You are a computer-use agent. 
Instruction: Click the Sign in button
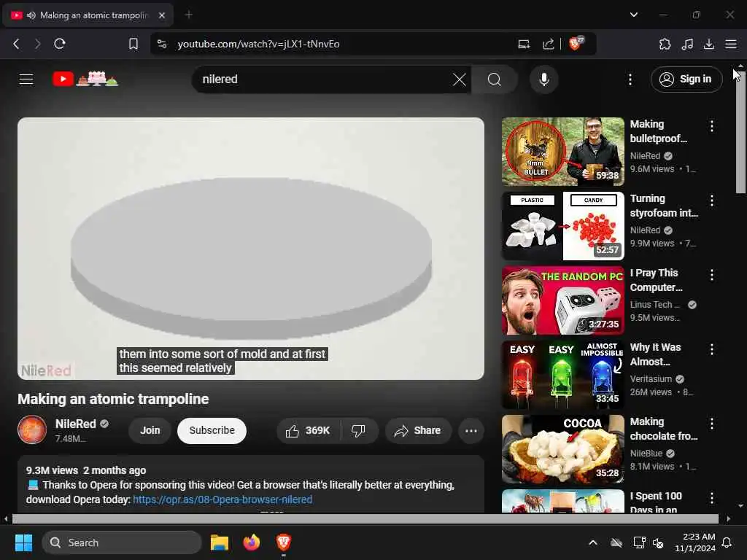pos(686,79)
